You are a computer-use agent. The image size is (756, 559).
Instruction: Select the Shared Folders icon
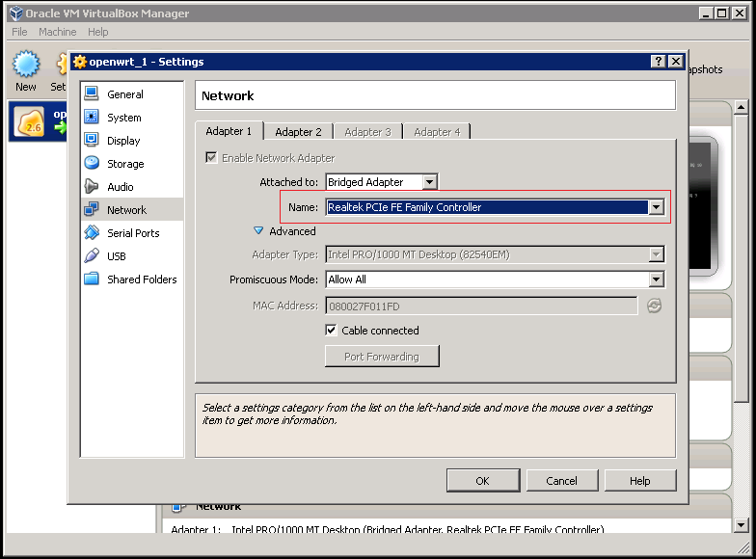point(91,279)
